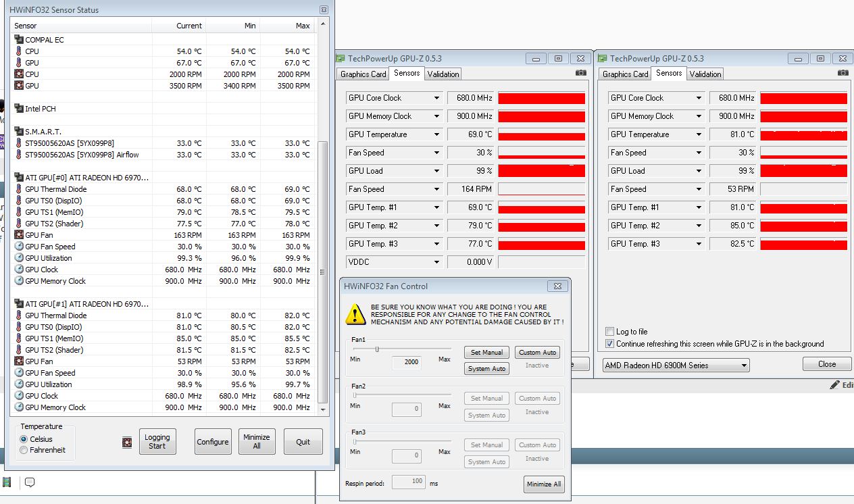Open GPU Temperature dropdown reading 69.0 °C

436,134
